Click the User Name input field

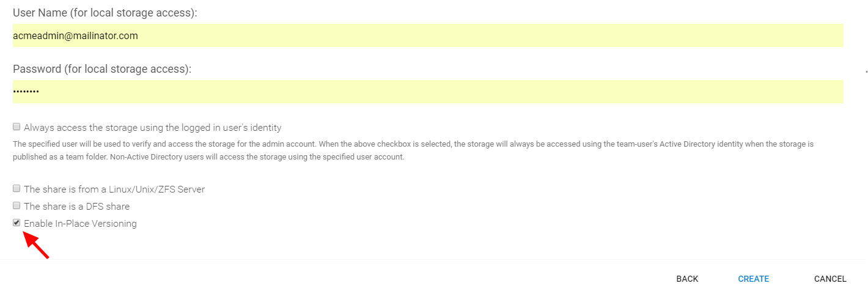428,35
